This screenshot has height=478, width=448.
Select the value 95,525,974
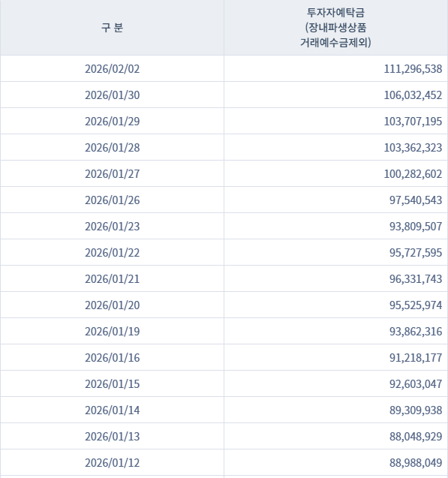(x=416, y=305)
